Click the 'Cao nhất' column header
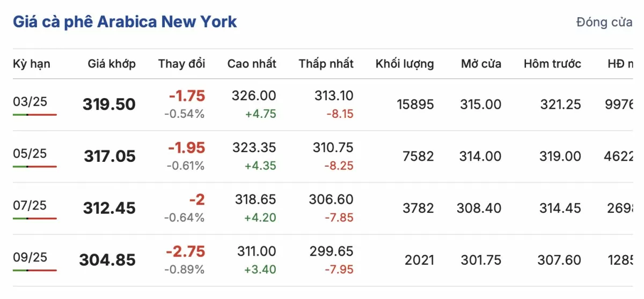This screenshot has height=299, width=644. pos(252,64)
